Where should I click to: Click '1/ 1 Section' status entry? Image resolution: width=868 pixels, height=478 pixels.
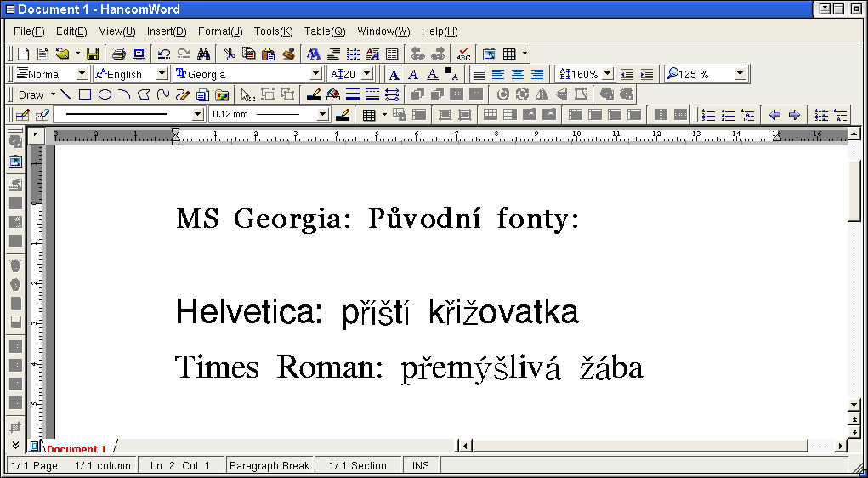[358, 466]
